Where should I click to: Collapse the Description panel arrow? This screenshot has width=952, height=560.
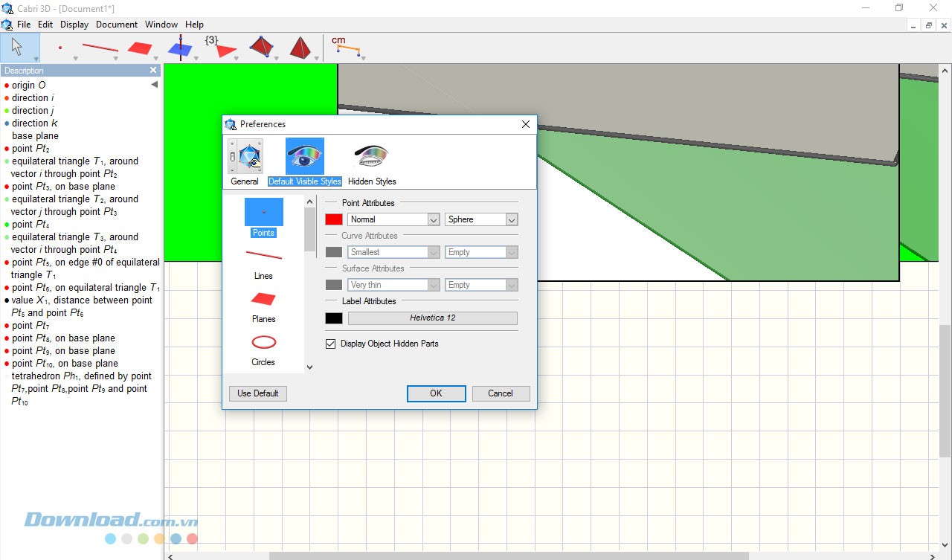point(155,85)
